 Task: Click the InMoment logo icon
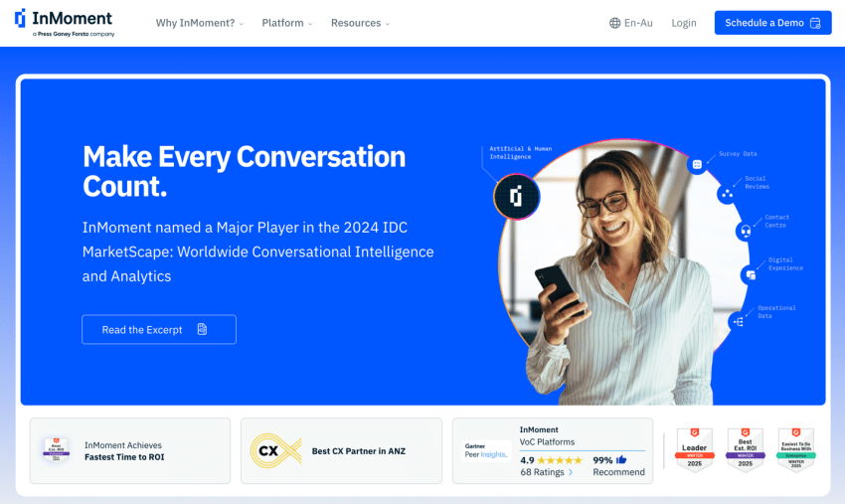click(20, 18)
